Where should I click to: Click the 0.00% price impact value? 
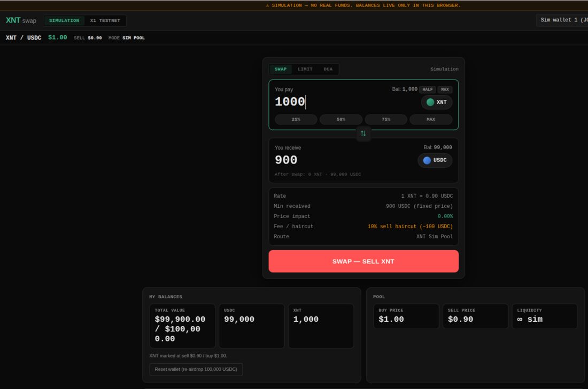click(445, 216)
